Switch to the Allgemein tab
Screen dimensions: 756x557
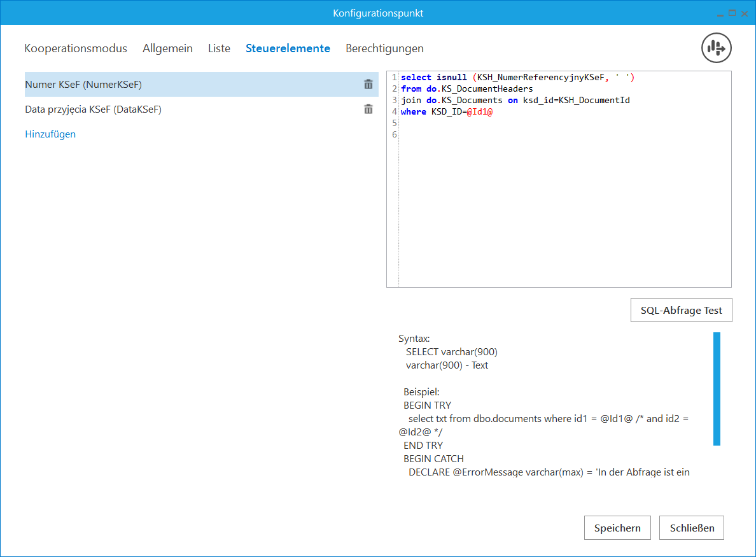click(x=168, y=48)
